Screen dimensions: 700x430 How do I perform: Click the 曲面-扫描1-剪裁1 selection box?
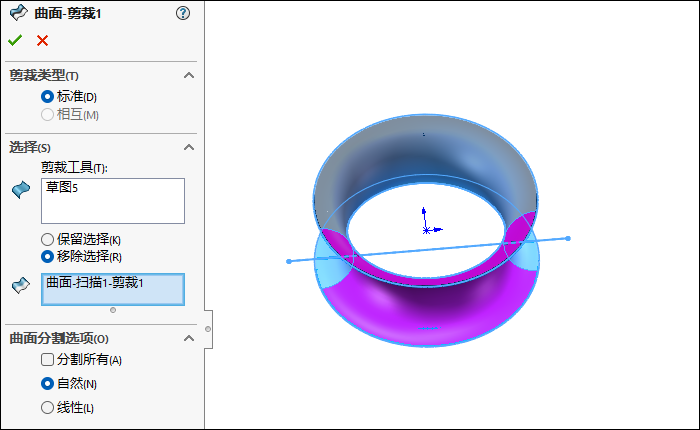(x=113, y=289)
